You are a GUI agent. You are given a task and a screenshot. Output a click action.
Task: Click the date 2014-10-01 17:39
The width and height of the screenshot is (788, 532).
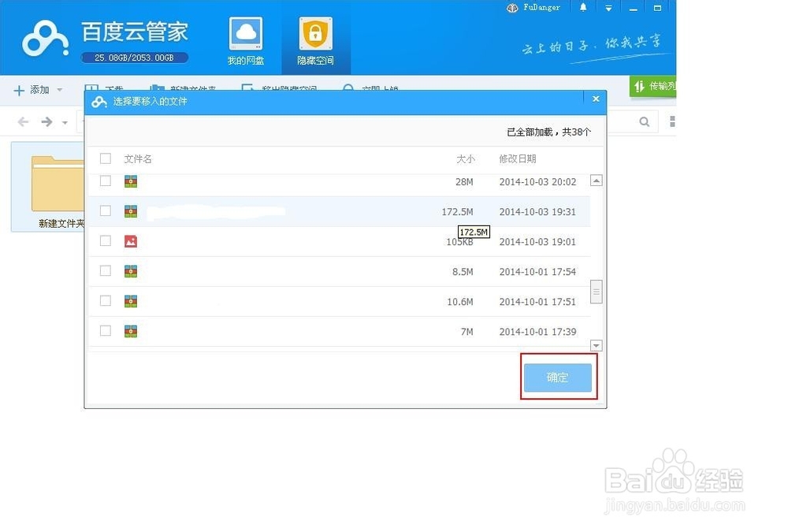tap(537, 332)
